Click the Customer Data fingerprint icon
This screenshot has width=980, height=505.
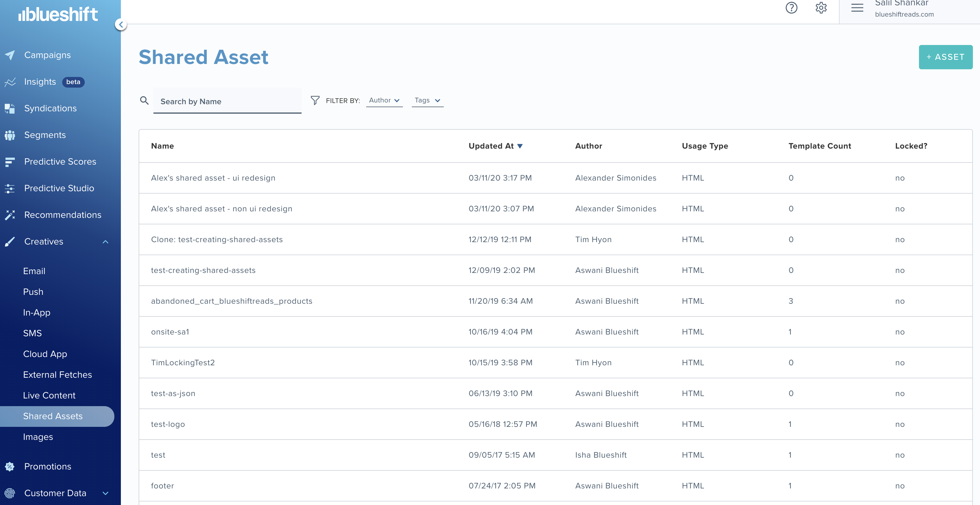point(10,493)
